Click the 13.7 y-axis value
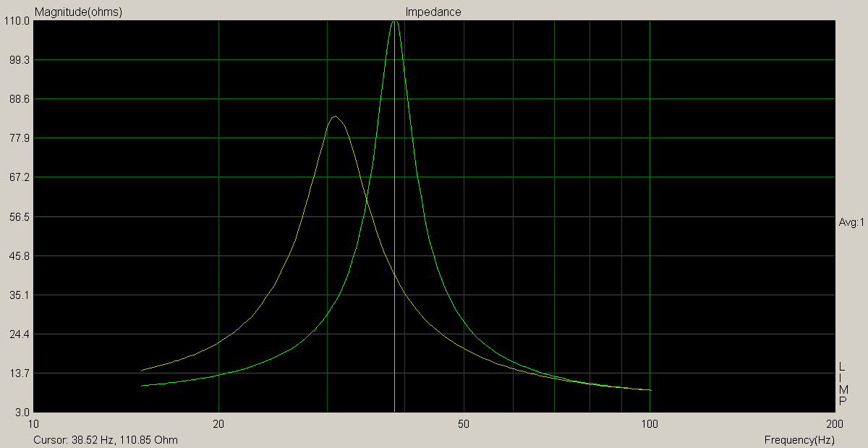 [20, 373]
